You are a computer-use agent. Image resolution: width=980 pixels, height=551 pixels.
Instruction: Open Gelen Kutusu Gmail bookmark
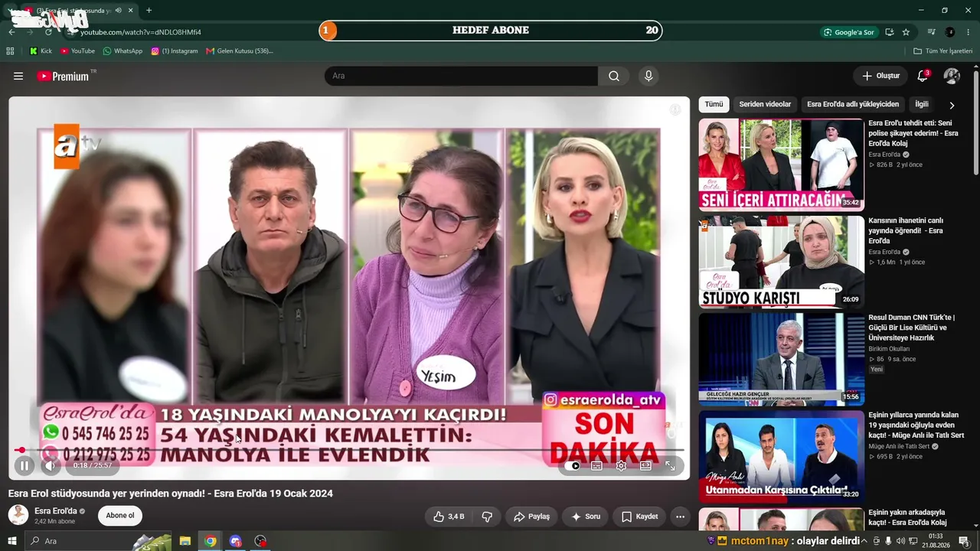[240, 51]
